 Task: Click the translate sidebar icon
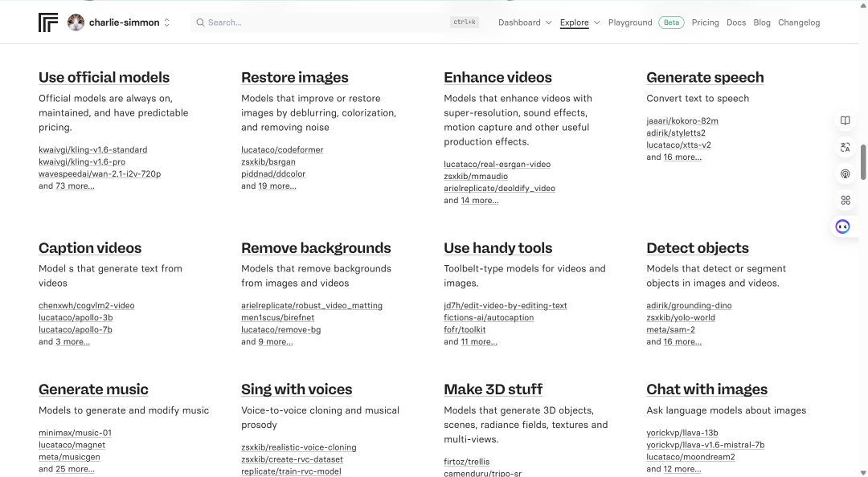click(845, 147)
